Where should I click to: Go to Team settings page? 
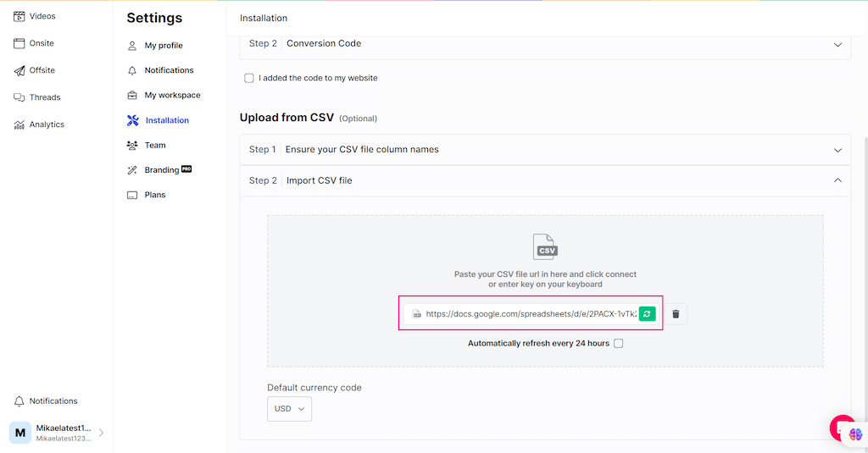(154, 146)
